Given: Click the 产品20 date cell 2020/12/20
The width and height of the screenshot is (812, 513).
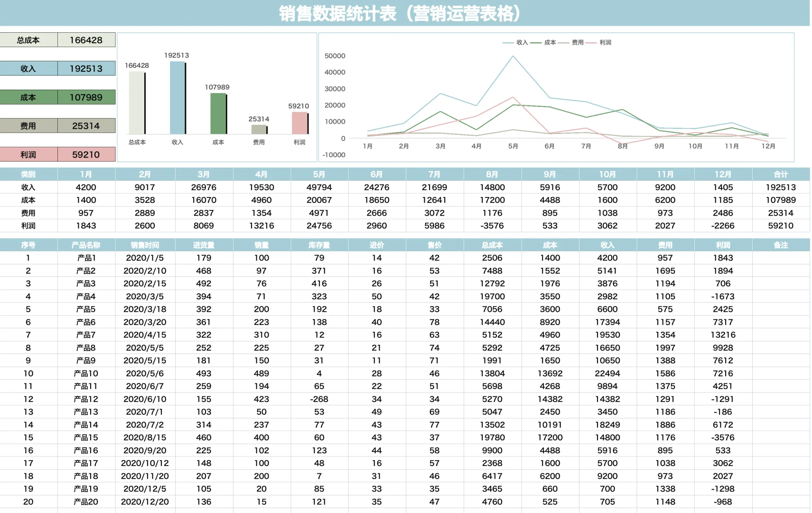Looking at the screenshot, I should point(145,502).
